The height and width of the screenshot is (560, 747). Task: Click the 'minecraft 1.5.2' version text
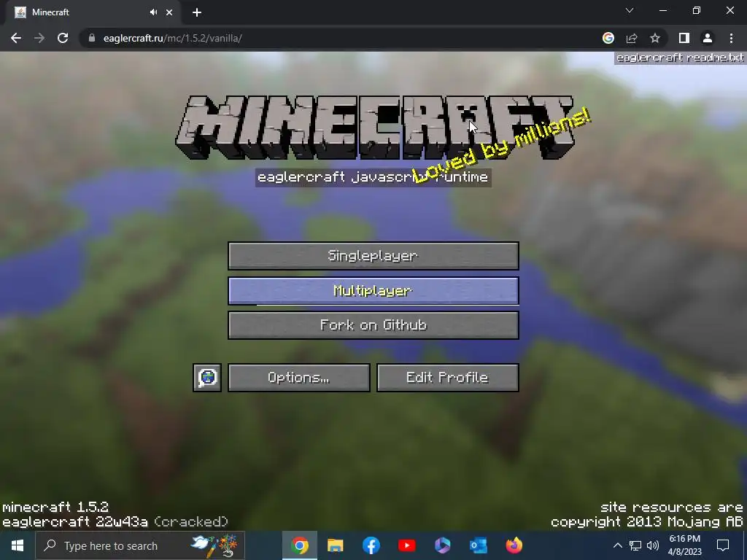click(x=55, y=507)
